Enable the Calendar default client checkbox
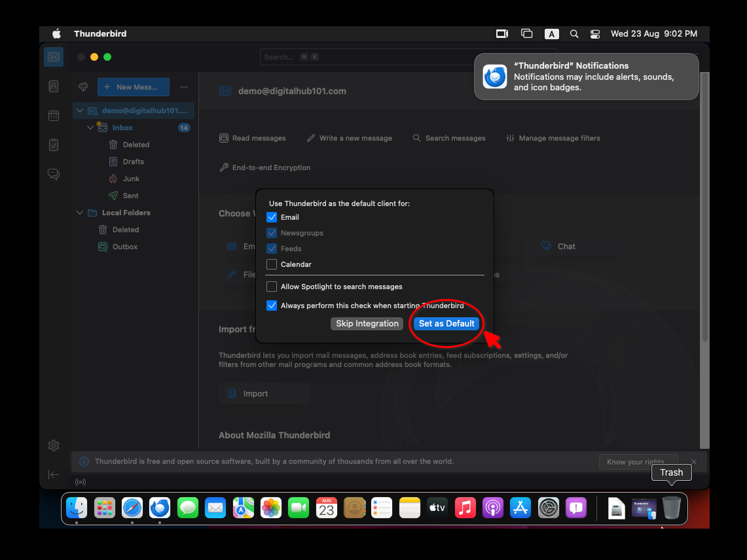The image size is (747, 560). click(x=272, y=264)
